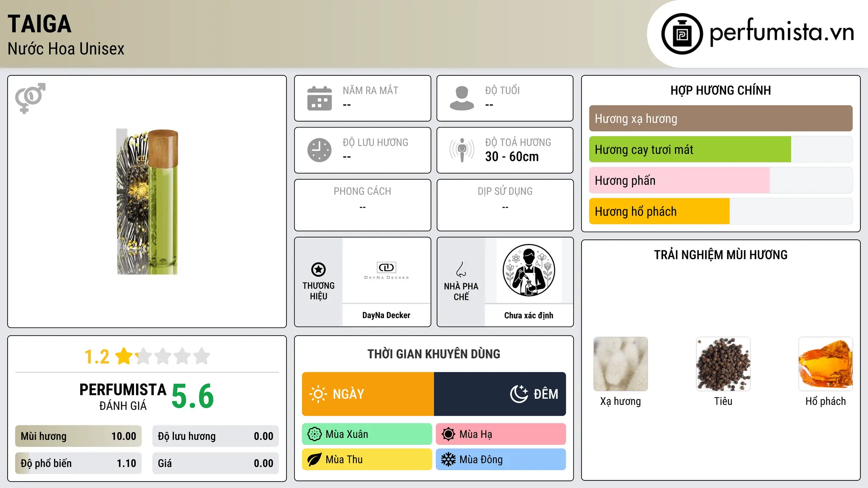868x488 pixels.
Task: Click the 5.6 Perfumista score
Action: pos(193,396)
